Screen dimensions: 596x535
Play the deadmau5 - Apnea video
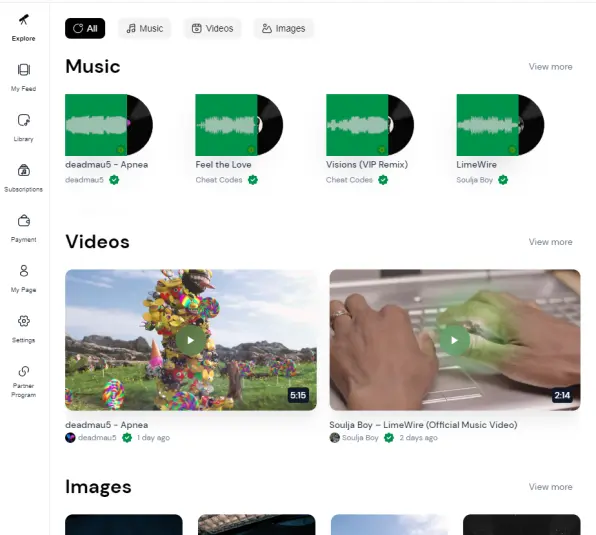[190, 340]
